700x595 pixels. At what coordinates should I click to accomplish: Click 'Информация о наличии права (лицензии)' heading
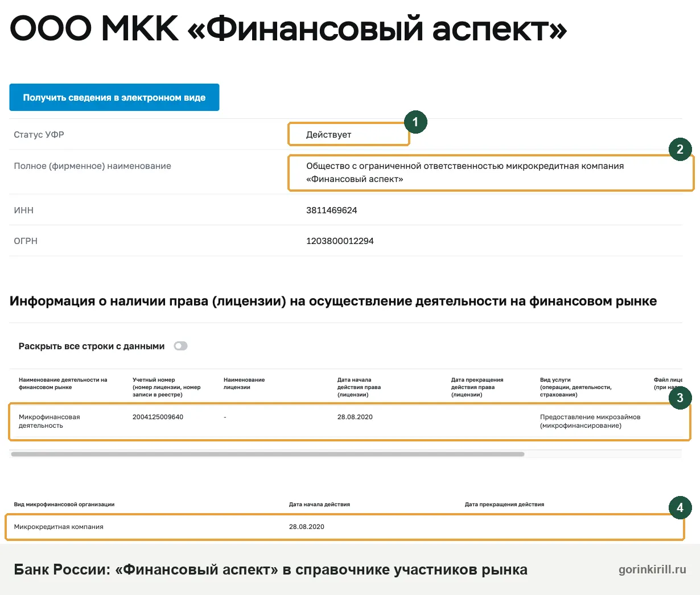[333, 301]
